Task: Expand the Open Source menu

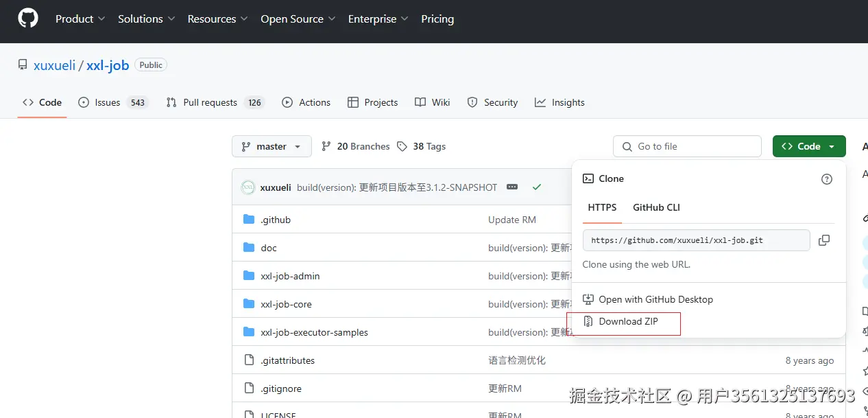Action: coord(298,19)
